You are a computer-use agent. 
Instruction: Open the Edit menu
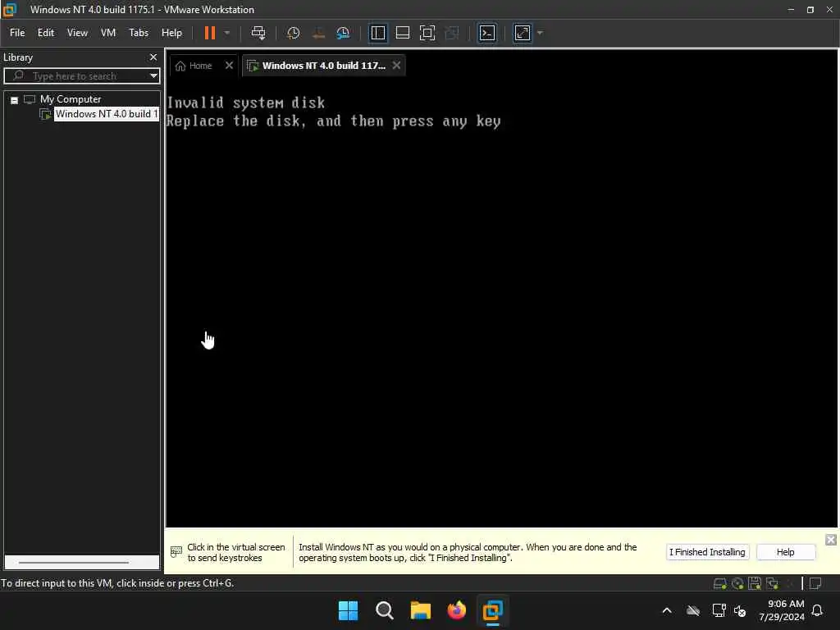point(46,33)
